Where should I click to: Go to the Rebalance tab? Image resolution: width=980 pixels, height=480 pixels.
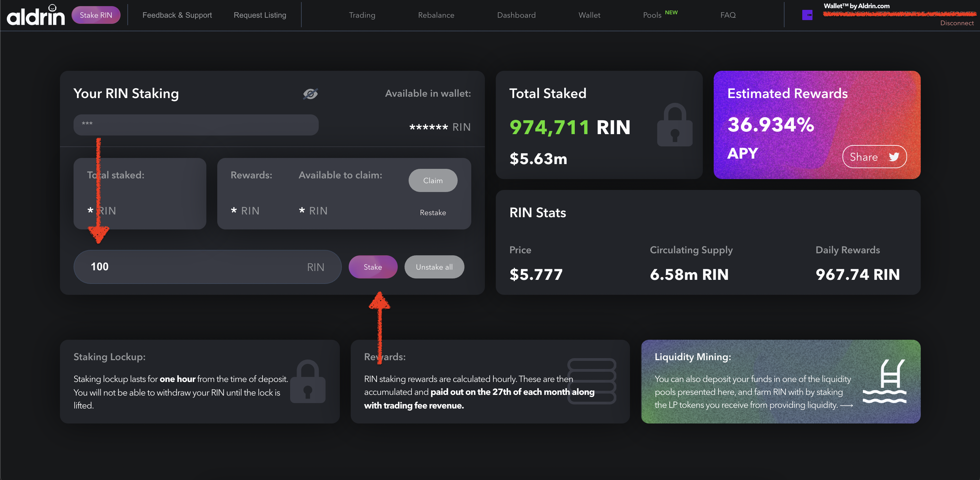coord(436,15)
